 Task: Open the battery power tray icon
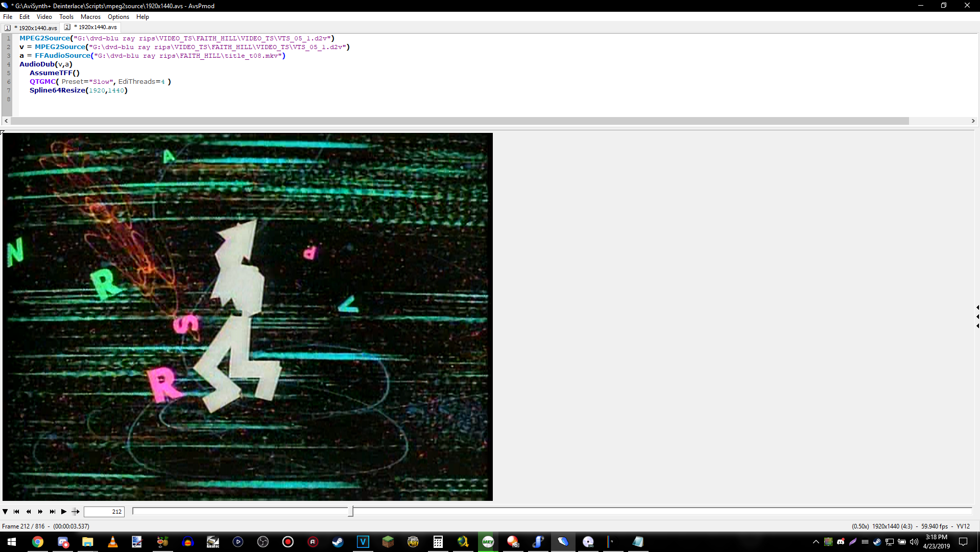(x=902, y=542)
